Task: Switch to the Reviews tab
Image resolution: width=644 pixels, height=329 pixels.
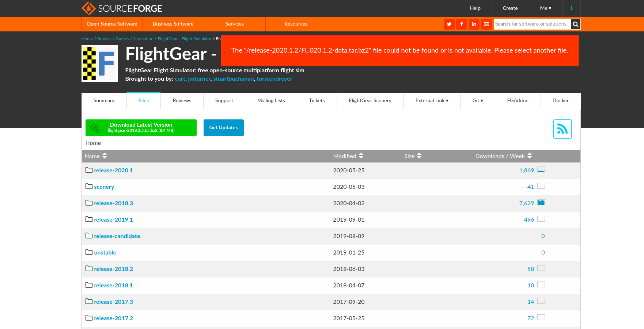Action: [x=182, y=100]
